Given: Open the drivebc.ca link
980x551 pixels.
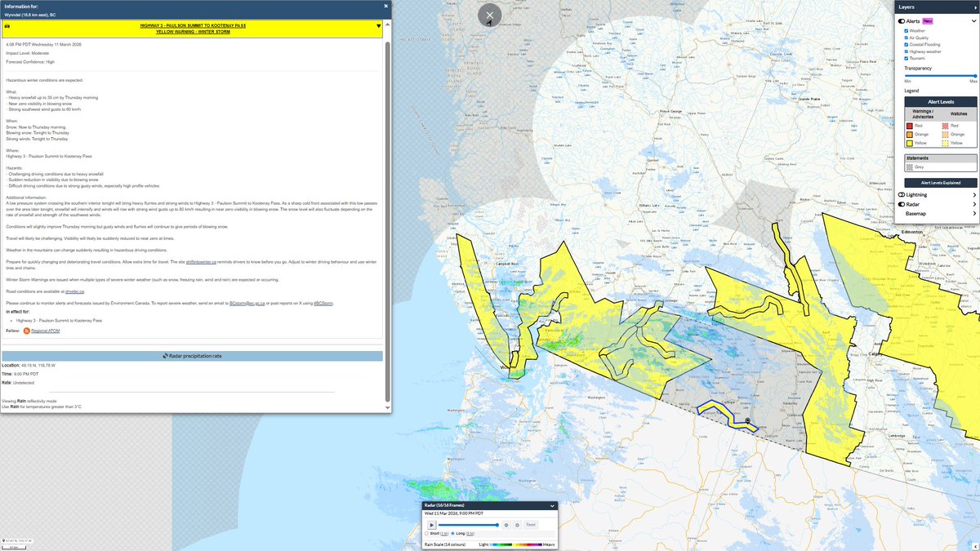Looking at the screenshot, I should coord(75,291).
